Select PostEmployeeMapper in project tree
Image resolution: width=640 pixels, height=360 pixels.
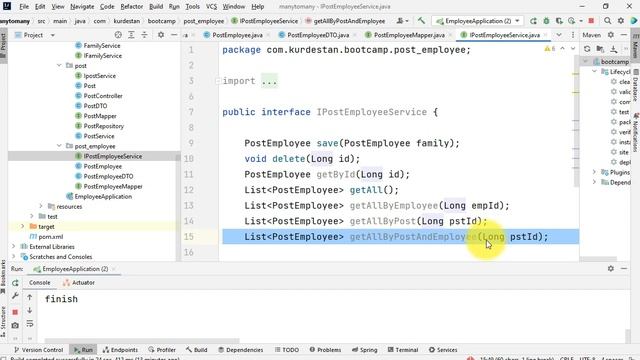point(113,187)
